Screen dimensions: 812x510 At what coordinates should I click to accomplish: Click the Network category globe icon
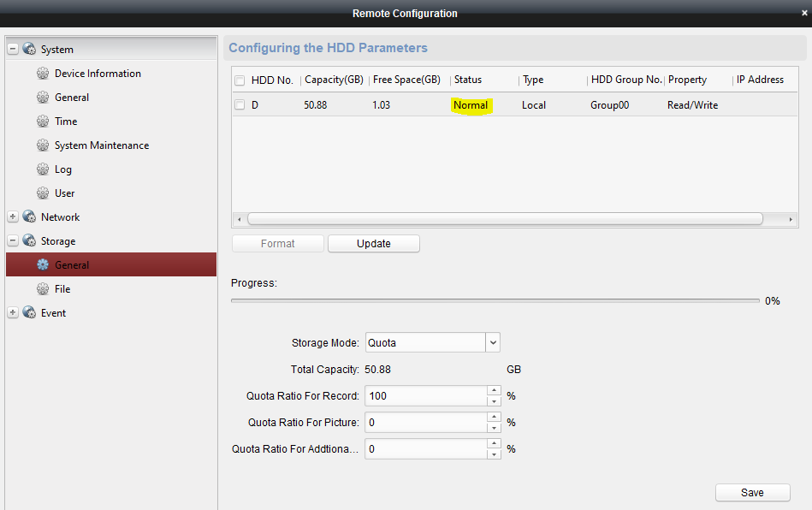[x=29, y=217]
